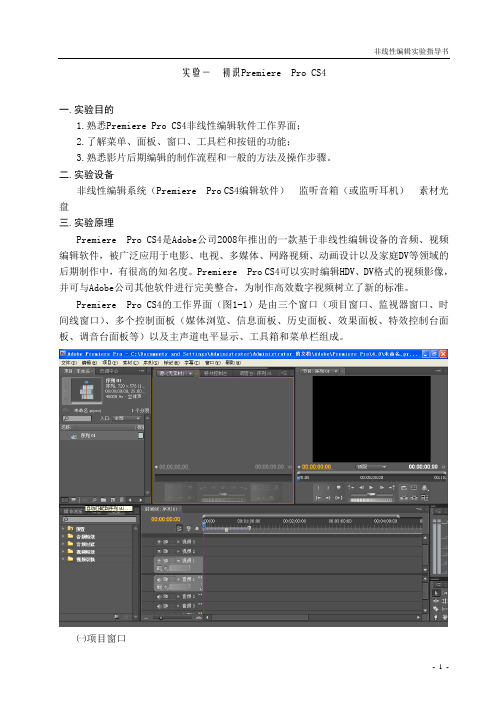Click the project panel search field
This screenshot has width=496, height=702.
coord(77,418)
